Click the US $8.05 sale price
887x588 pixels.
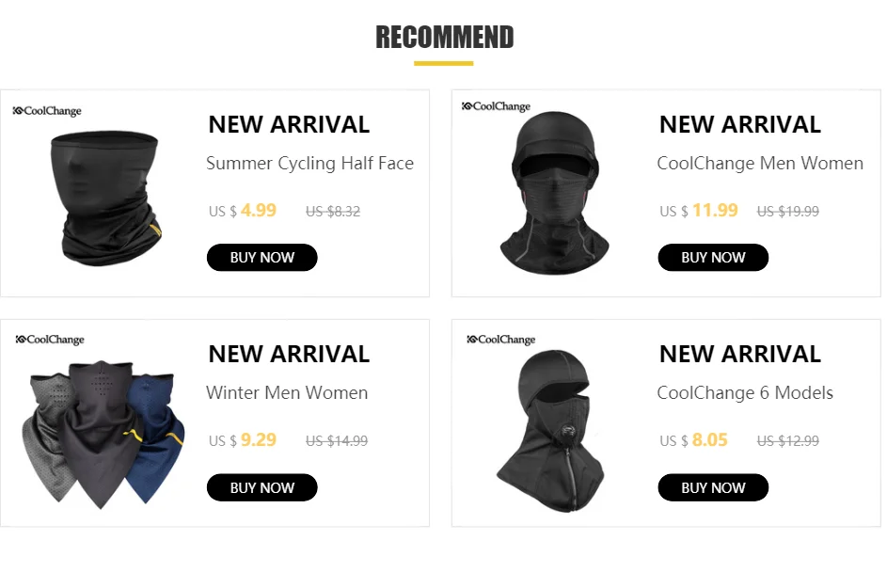coord(693,439)
